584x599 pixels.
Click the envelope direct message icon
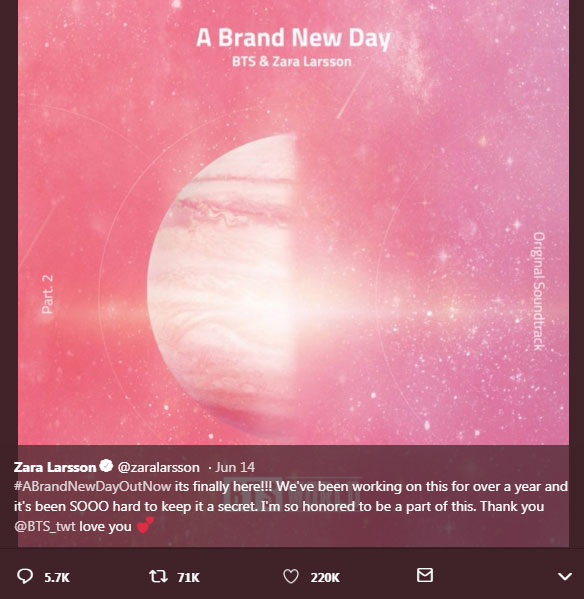425,575
